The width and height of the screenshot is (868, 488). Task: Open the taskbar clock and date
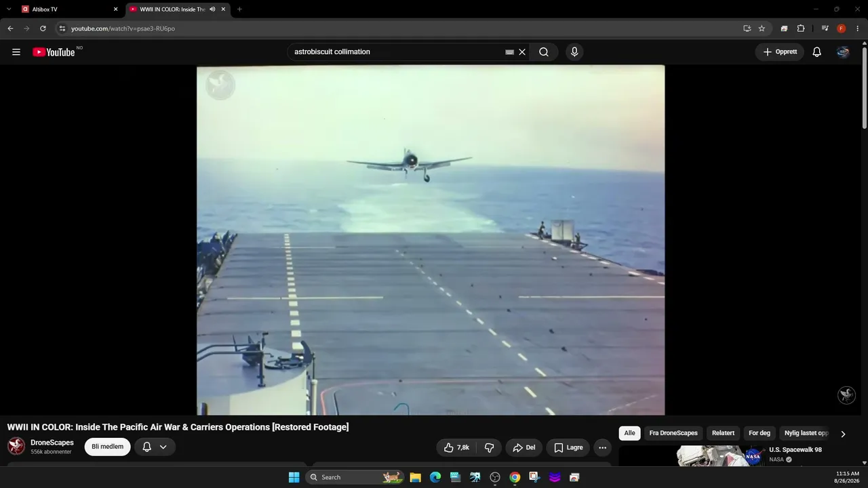(847, 477)
